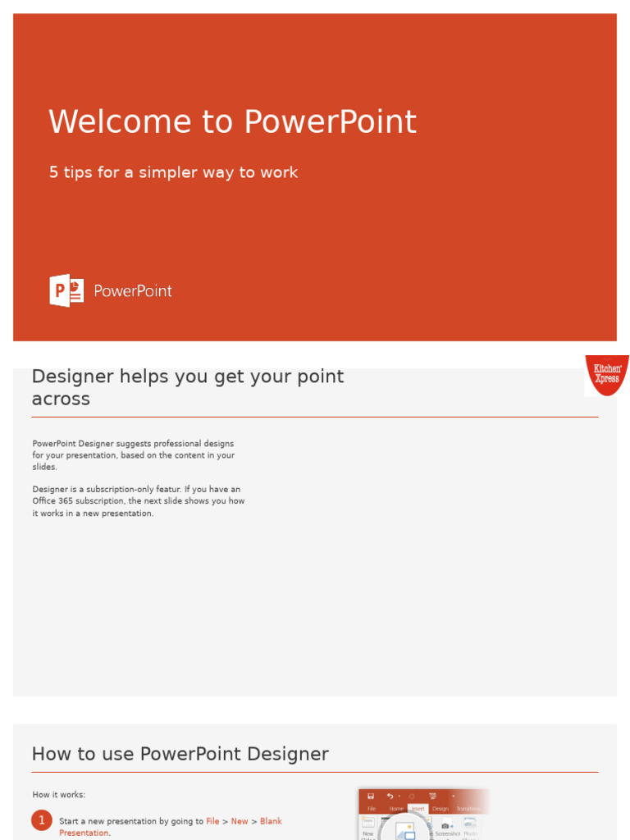Expand the Undo history dropdown arrow

pyautogui.click(x=399, y=796)
